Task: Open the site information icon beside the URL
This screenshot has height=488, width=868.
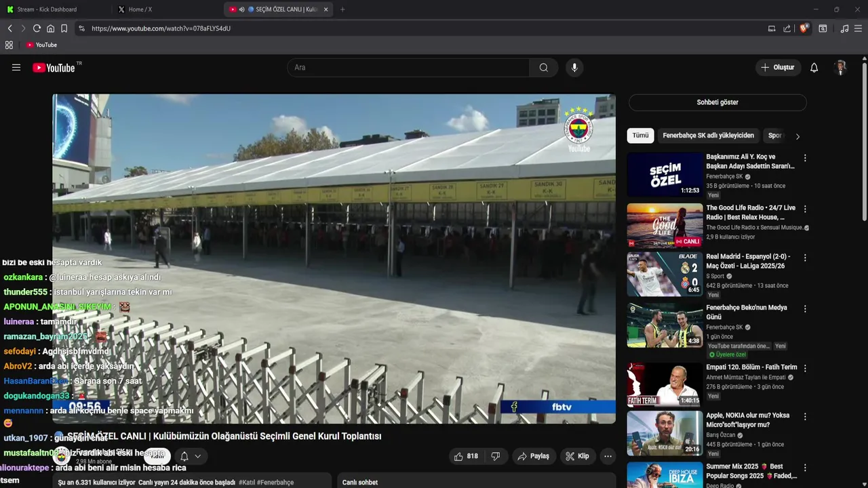Action: [81, 28]
